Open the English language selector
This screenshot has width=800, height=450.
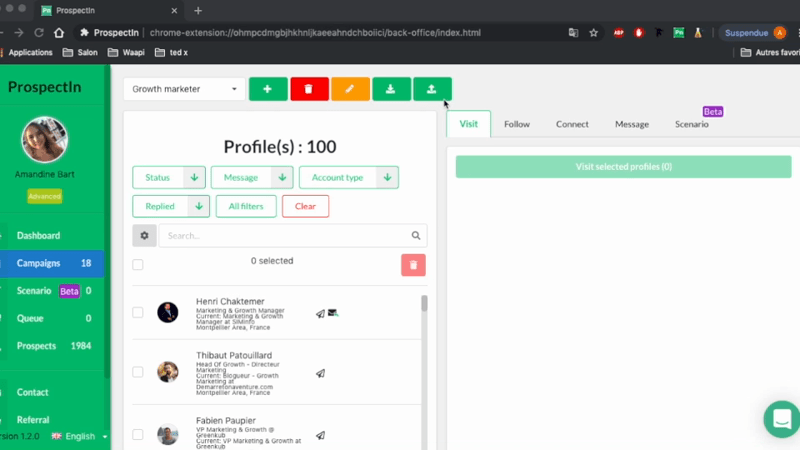tap(79, 436)
